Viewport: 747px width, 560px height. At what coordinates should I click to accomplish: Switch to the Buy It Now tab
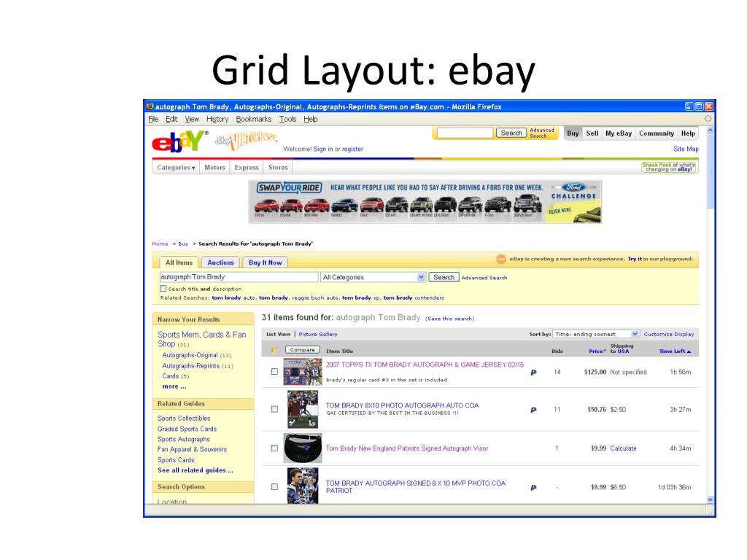[265, 262]
